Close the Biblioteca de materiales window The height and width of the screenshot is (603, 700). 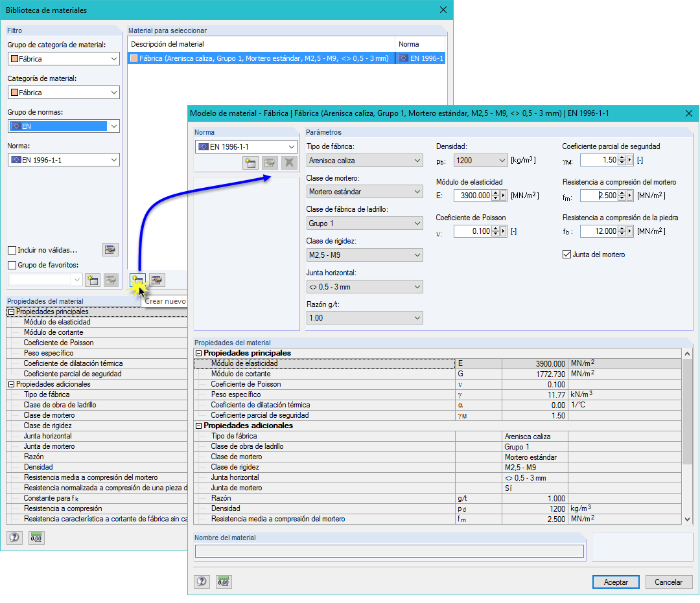443,10
